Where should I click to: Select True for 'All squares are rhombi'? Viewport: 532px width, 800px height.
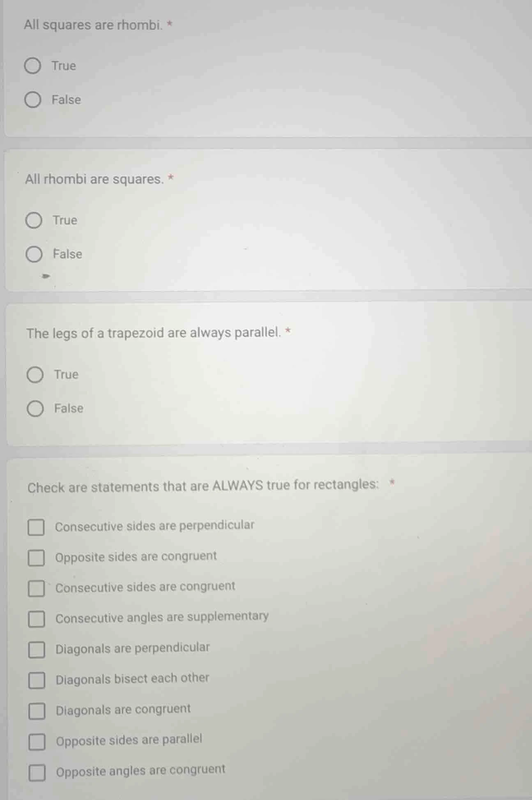click(32, 66)
